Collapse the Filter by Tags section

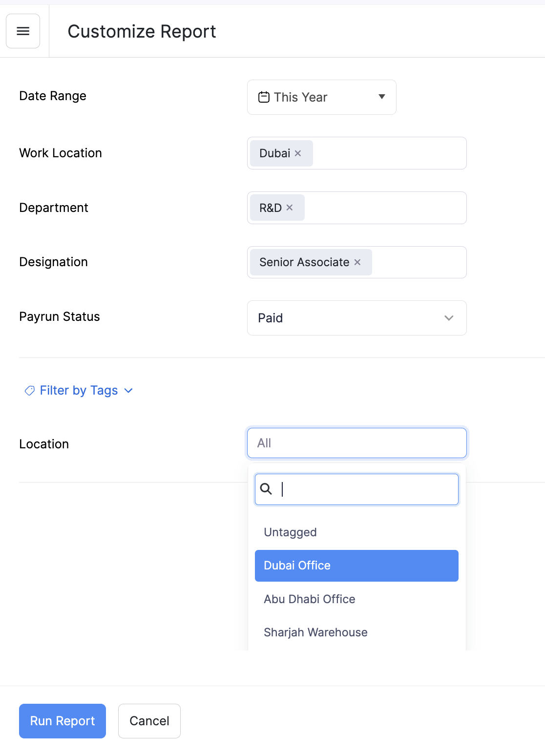(128, 391)
